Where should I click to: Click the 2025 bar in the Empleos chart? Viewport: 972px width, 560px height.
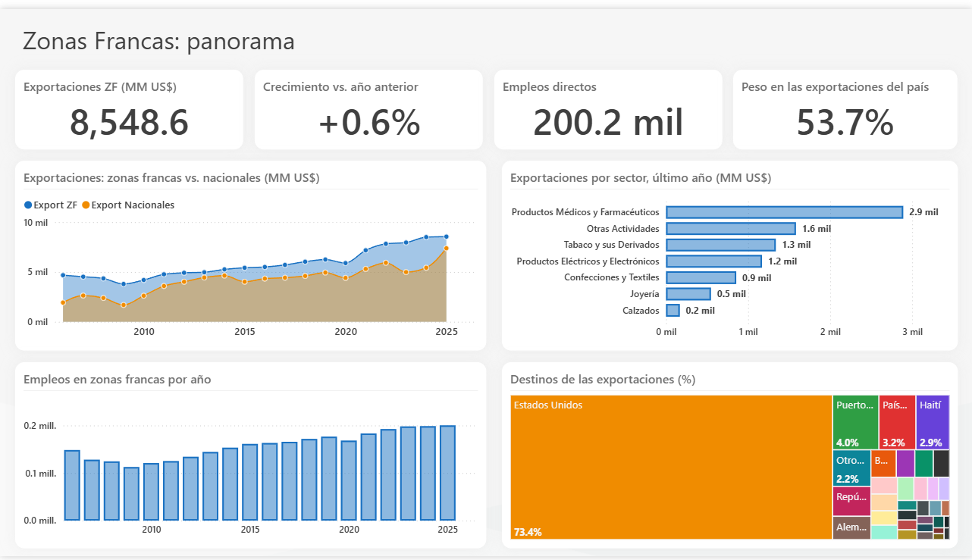coord(447,473)
